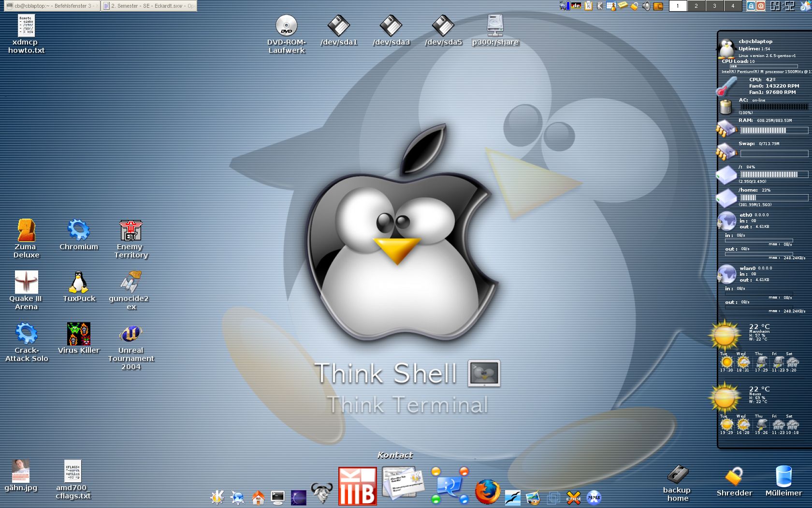Launch Virus Killer game
Screen dimensions: 812x508
coord(78,339)
